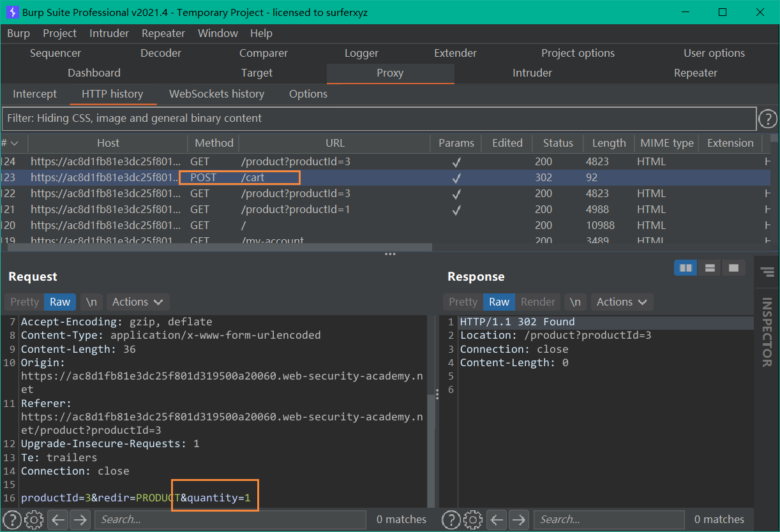This screenshot has height=532, width=780.
Task: Open the Help menu
Action: pos(261,33)
